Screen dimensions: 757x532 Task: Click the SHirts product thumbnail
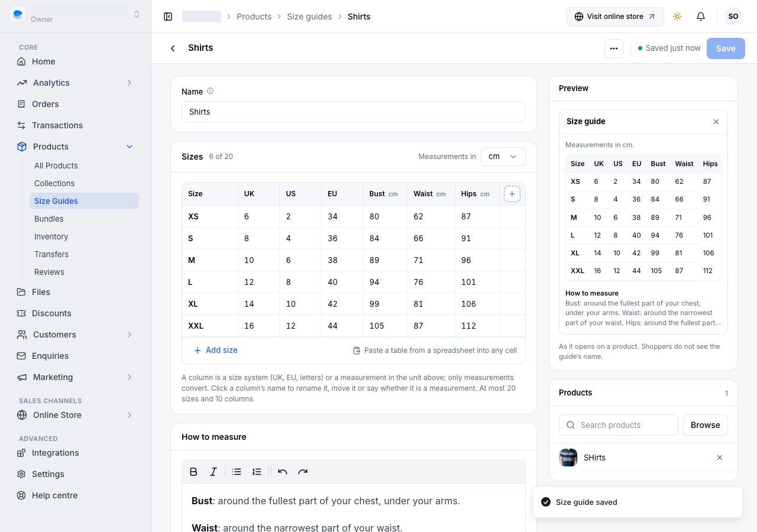point(568,458)
